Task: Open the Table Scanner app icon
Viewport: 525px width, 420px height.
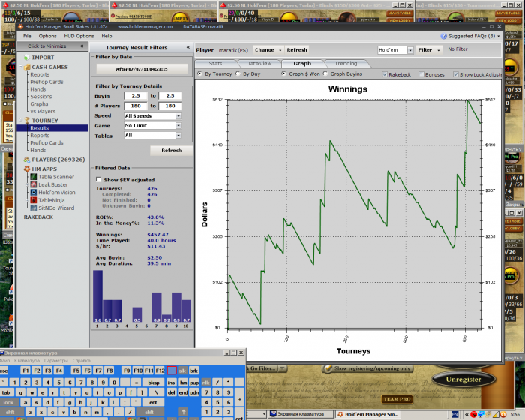Action: tap(32, 176)
